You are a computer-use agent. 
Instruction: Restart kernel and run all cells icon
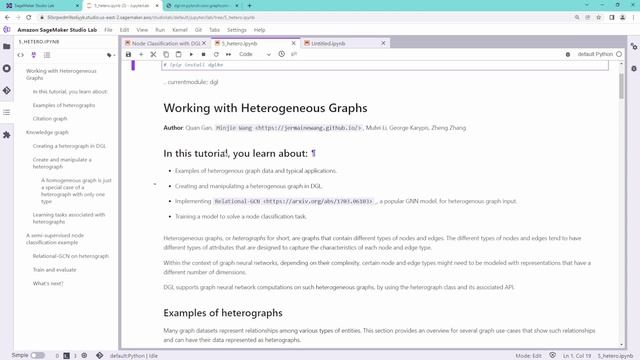(x=229, y=54)
